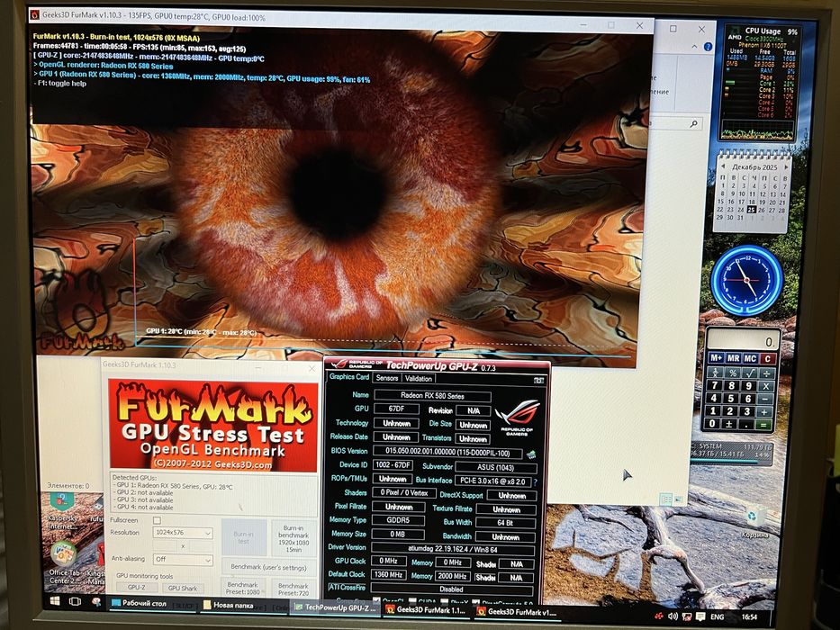Image resolution: width=840 pixels, height=630 pixels.
Task: Switch to the TechPowerUp GPU-Z taskbar button
Action: tap(336, 608)
